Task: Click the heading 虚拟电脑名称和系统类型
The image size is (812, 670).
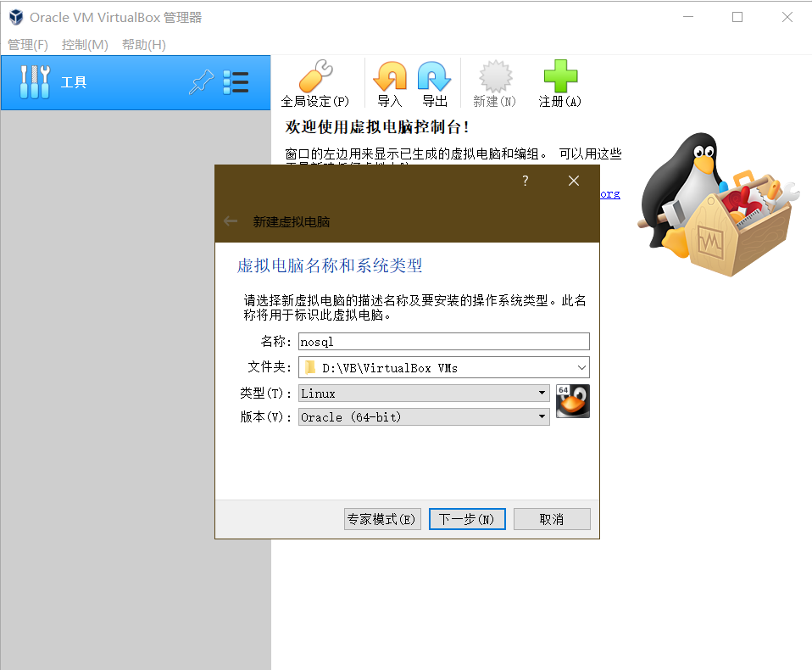Action: pos(330,265)
